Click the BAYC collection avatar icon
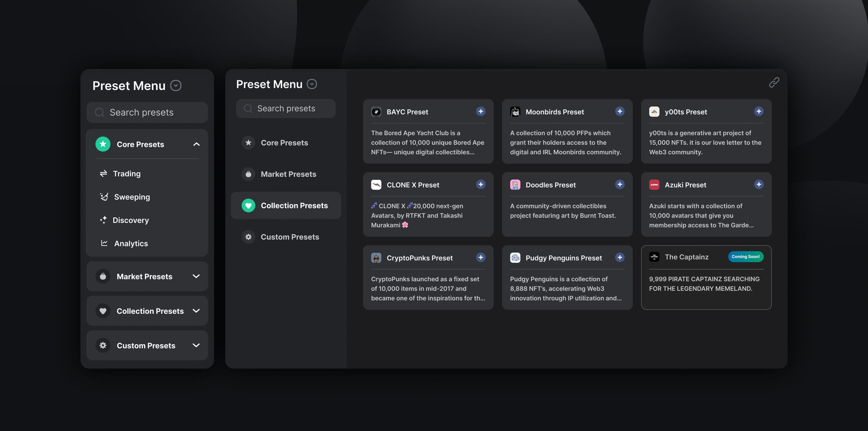Image resolution: width=868 pixels, height=431 pixels. tap(376, 112)
